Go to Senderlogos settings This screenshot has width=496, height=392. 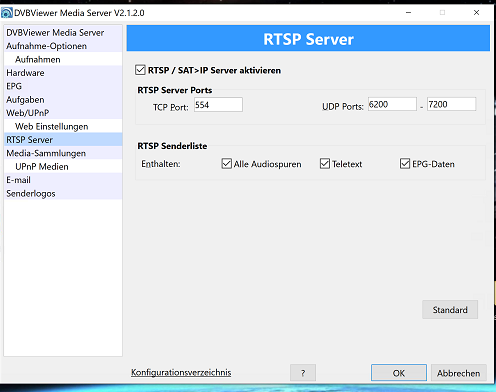pos(63,193)
